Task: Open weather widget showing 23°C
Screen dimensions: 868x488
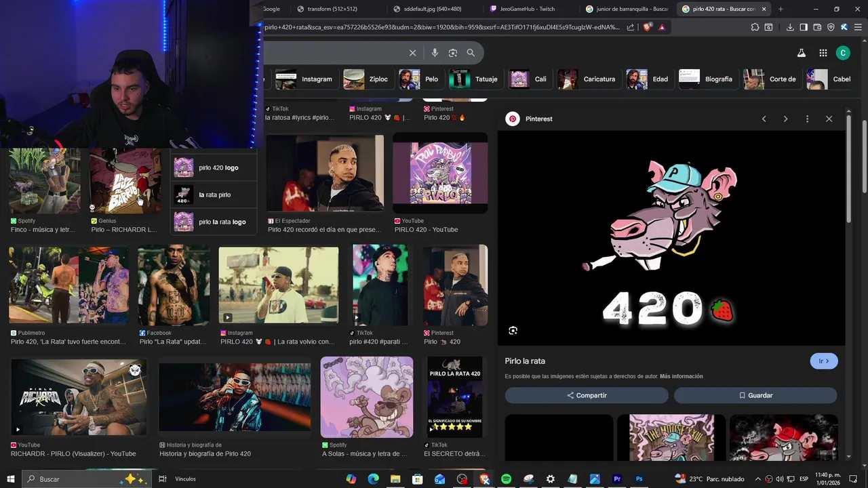Action: [x=709, y=479]
